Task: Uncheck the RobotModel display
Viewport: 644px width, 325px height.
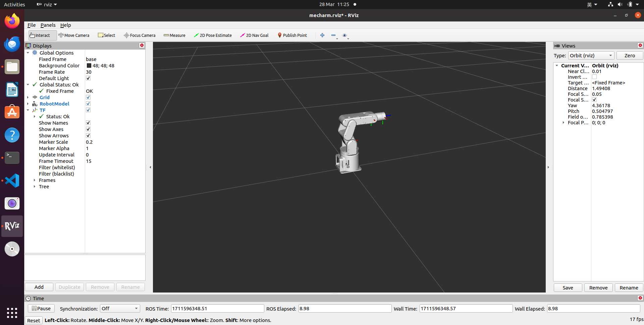Action: point(88,104)
